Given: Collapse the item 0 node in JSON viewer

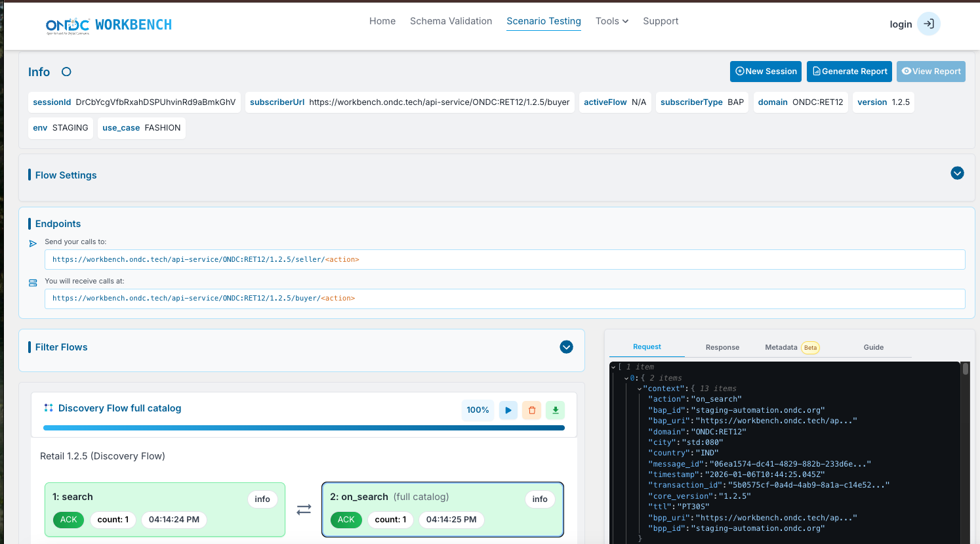Looking at the screenshot, I should pos(626,378).
